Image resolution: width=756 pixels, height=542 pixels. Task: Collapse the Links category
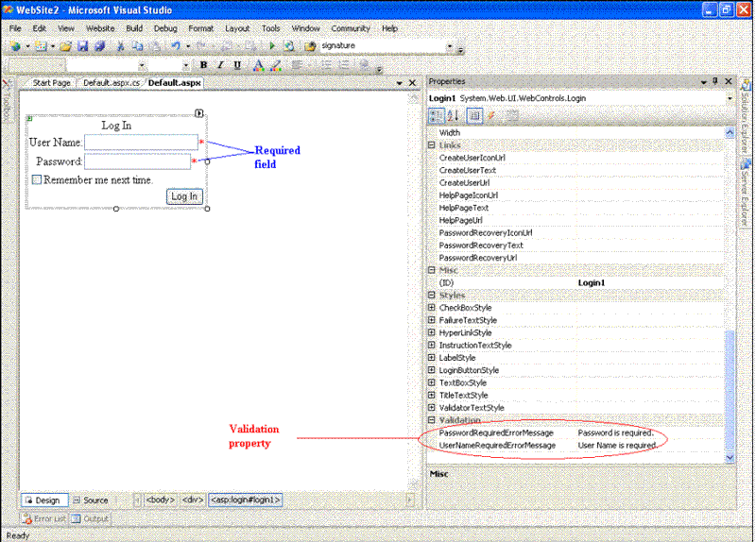[432, 145]
